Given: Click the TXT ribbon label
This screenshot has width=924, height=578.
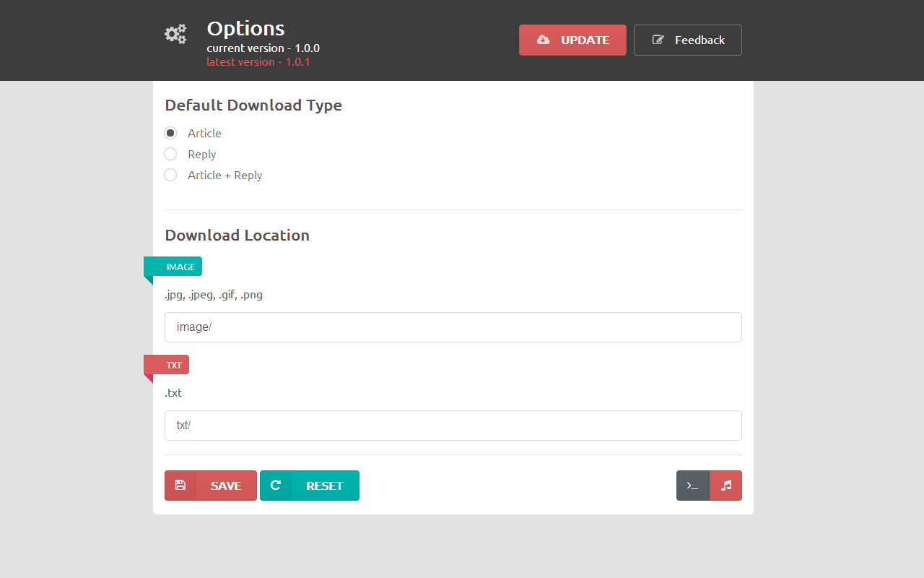Looking at the screenshot, I should point(167,365).
